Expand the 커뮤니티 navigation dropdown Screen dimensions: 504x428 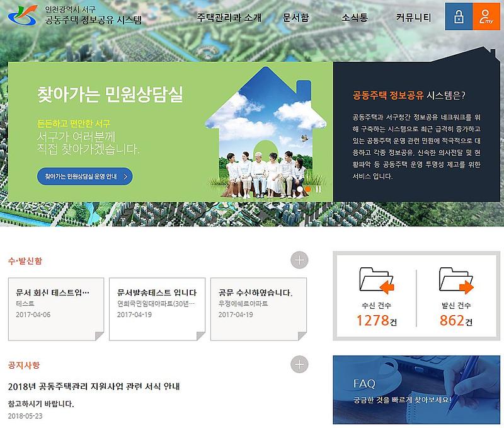[x=413, y=18]
